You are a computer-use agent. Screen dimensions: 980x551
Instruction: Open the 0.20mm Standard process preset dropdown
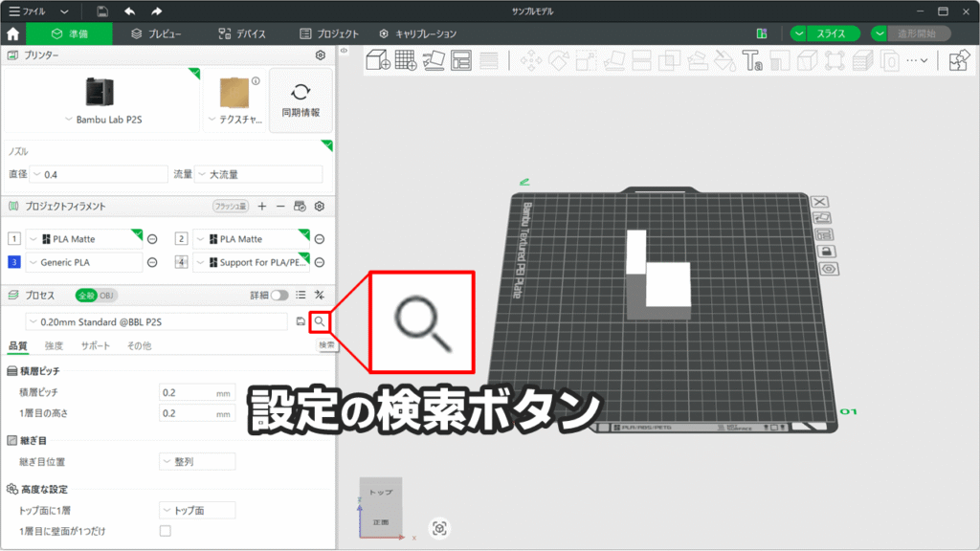158,321
